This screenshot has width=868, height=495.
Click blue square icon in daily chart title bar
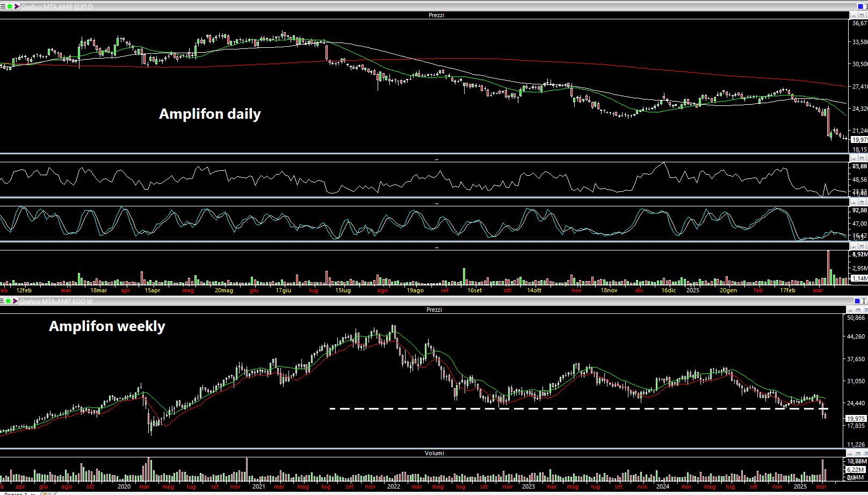pyautogui.click(x=860, y=6)
